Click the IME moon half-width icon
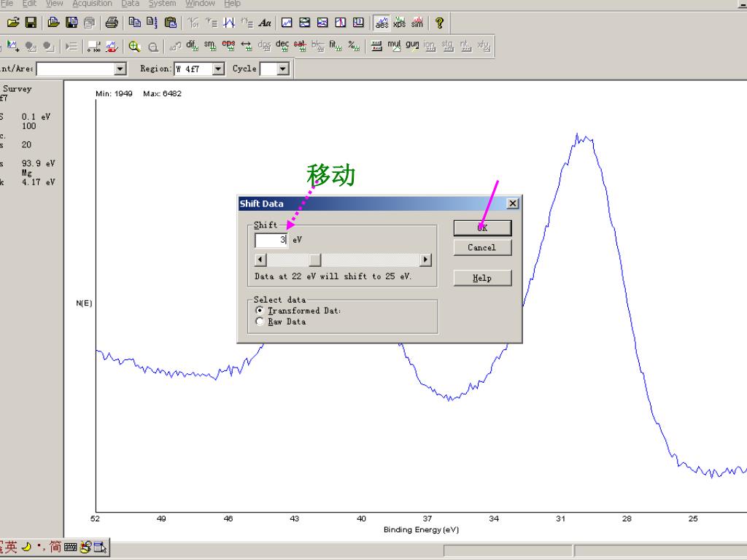This screenshot has height=560, width=747. click(27, 547)
